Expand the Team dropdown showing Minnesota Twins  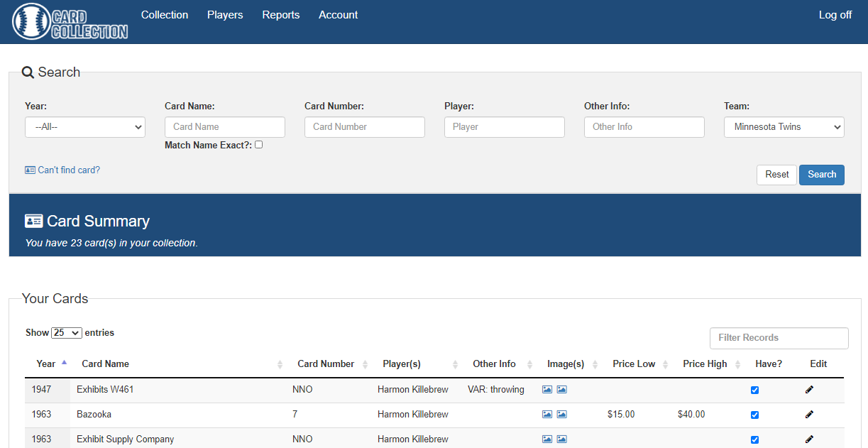point(784,127)
